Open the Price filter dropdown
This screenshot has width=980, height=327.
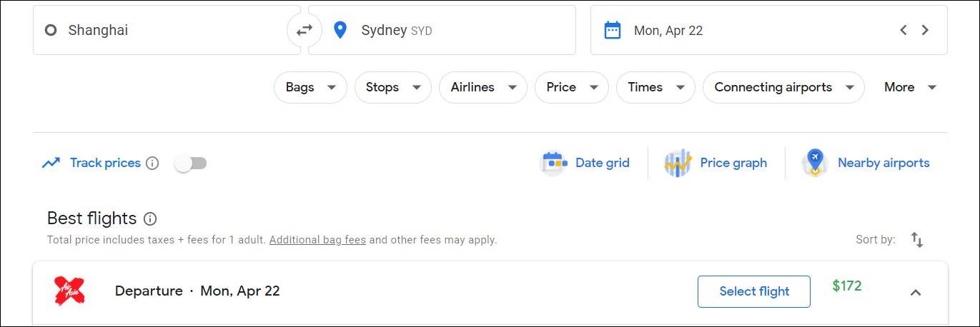[572, 87]
